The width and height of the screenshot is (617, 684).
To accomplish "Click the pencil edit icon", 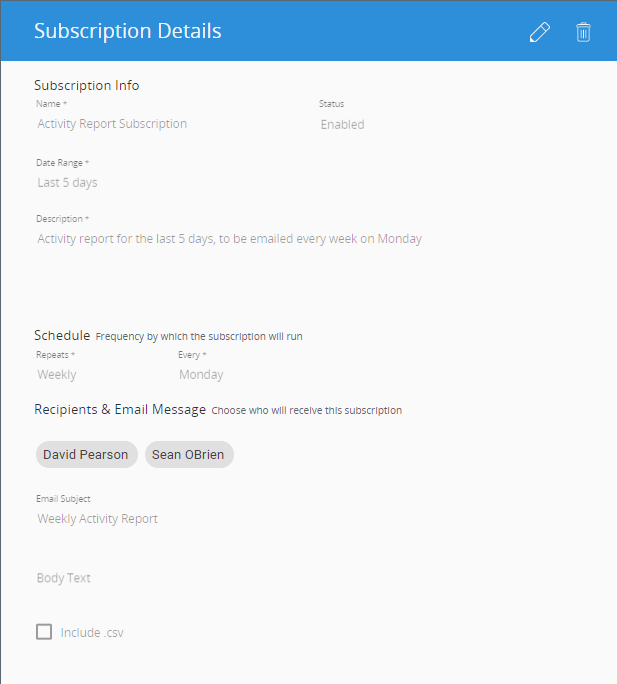I will 540,32.
